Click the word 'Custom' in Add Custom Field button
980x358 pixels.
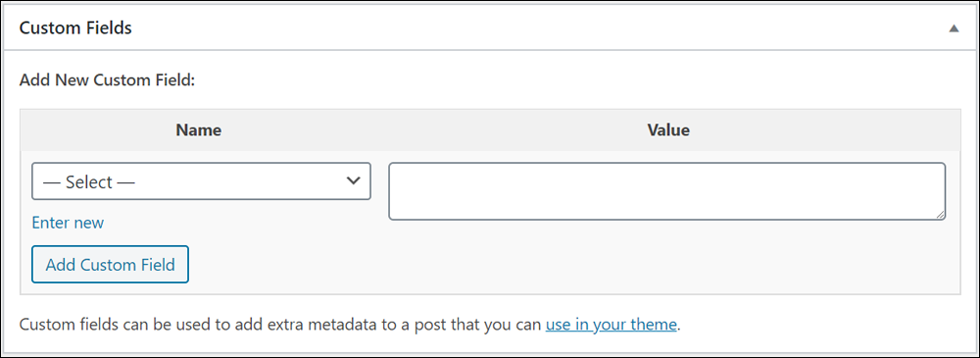(x=111, y=265)
